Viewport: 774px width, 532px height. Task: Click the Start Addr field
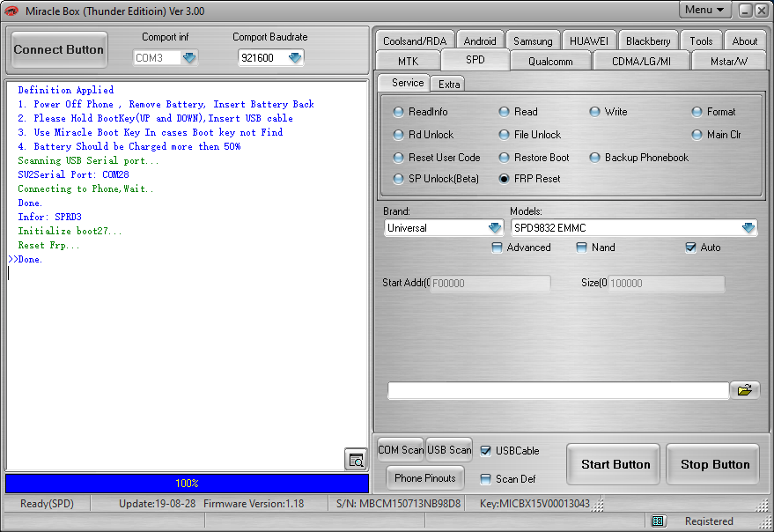pos(490,283)
